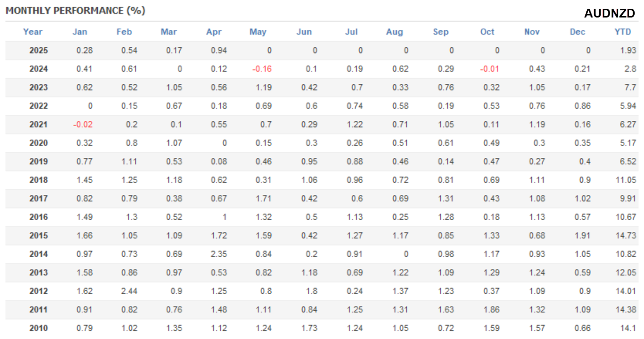
Task: Select the Apr column header
Action: pos(214,32)
